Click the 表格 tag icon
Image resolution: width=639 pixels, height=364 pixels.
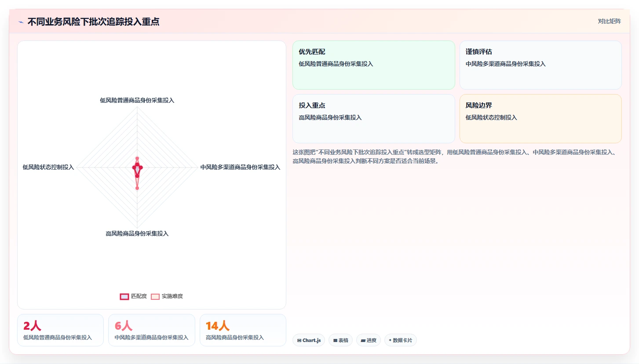coord(335,340)
